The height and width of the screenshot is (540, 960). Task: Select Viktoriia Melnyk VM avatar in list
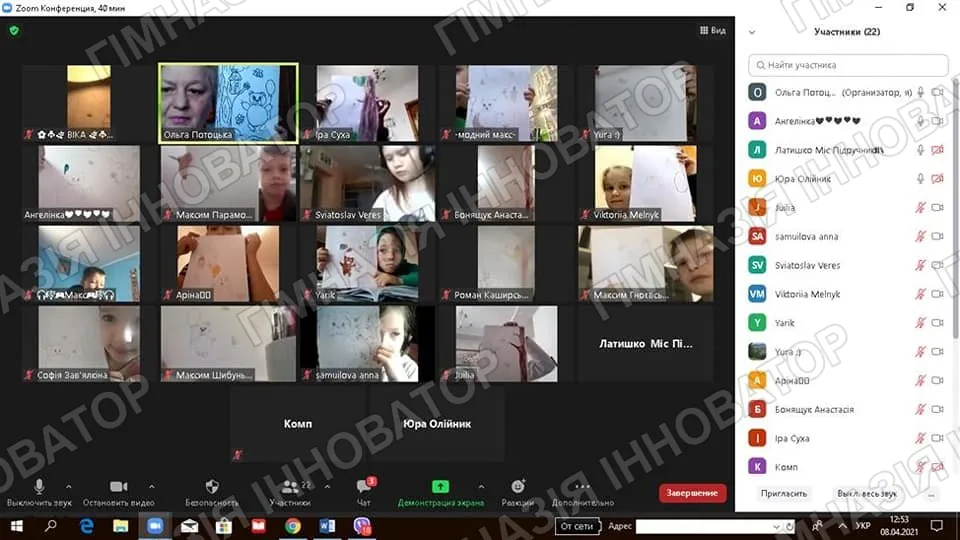coord(757,294)
